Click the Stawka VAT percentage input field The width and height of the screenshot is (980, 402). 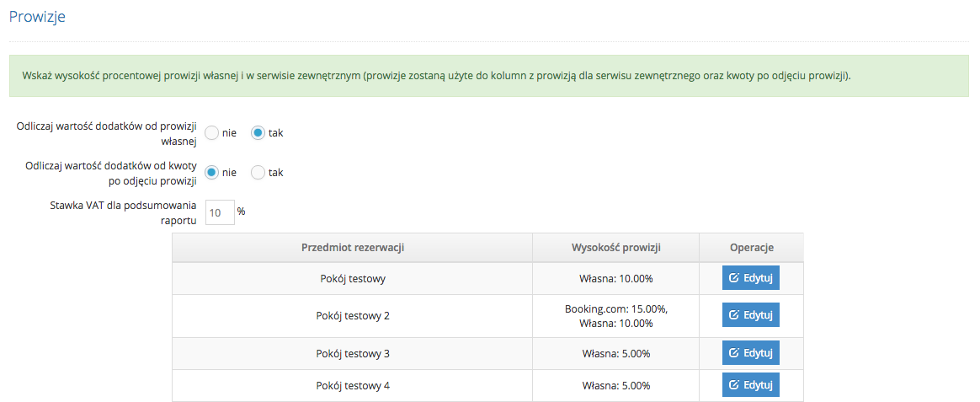pyautogui.click(x=220, y=212)
